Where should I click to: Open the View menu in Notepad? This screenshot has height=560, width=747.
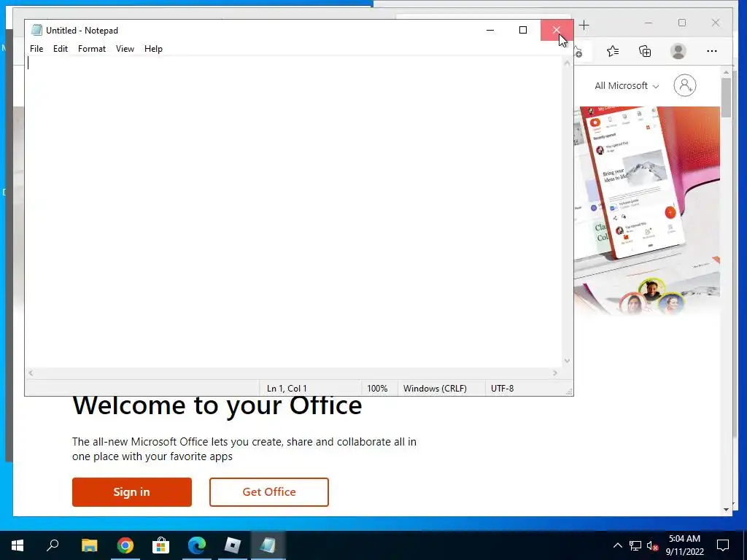click(x=125, y=49)
